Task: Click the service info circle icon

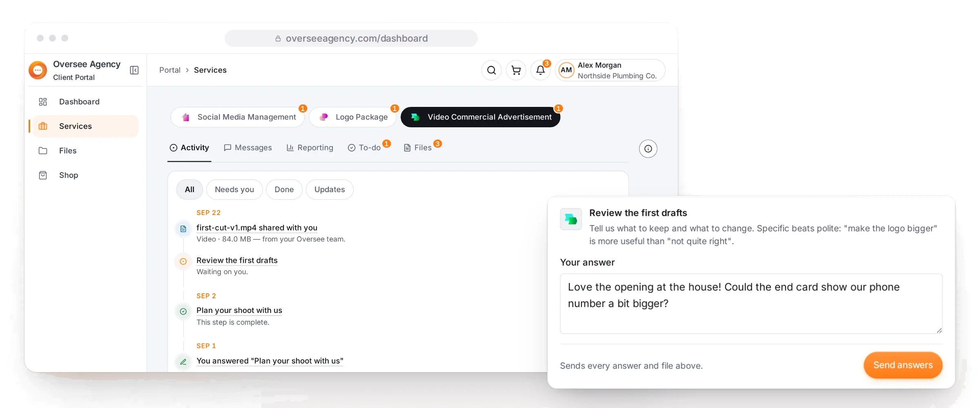Action: [x=648, y=149]
